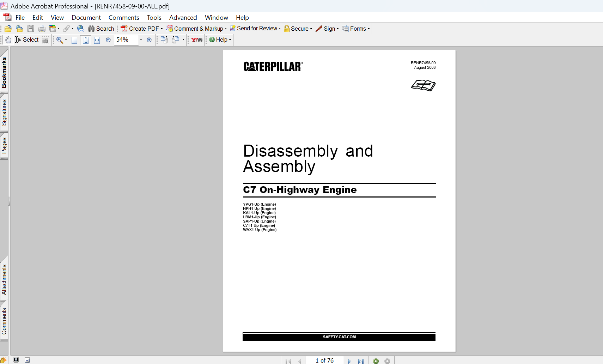Open the Secure dropdown menu
603x364 pixels.
298,29
